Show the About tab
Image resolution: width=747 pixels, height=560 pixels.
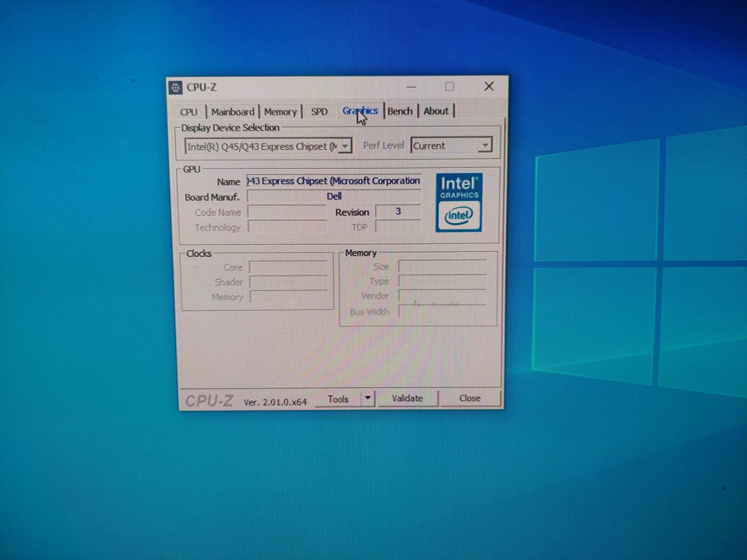pyautogui.click(x=436, y=111)
